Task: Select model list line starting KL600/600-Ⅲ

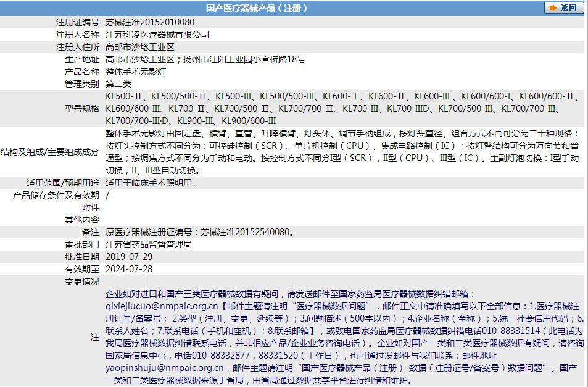Action: coord(333,109)
